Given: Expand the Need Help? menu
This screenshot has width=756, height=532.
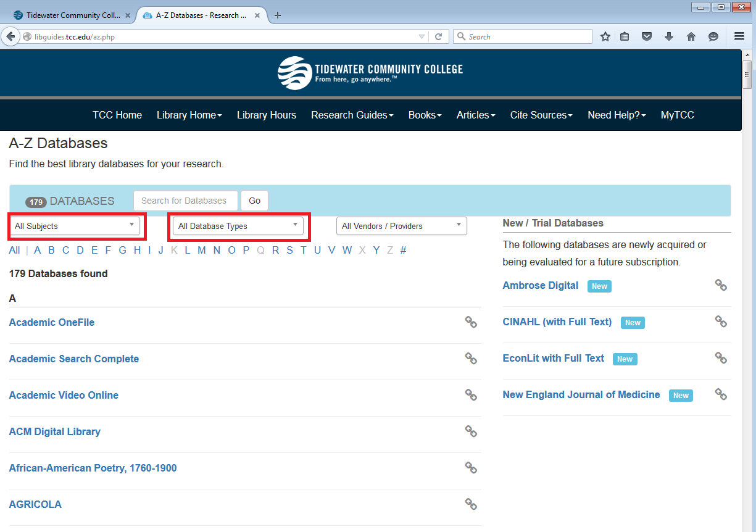Looking at the screenshot, I should pos(617,115).
